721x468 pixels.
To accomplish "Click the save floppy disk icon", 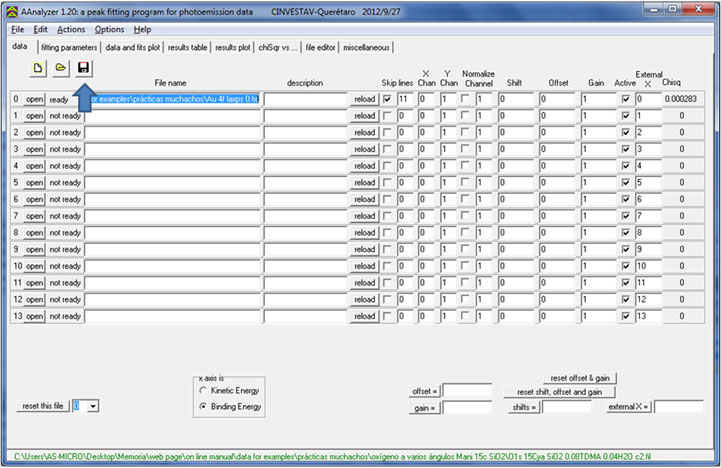I will tap(84, 67).
